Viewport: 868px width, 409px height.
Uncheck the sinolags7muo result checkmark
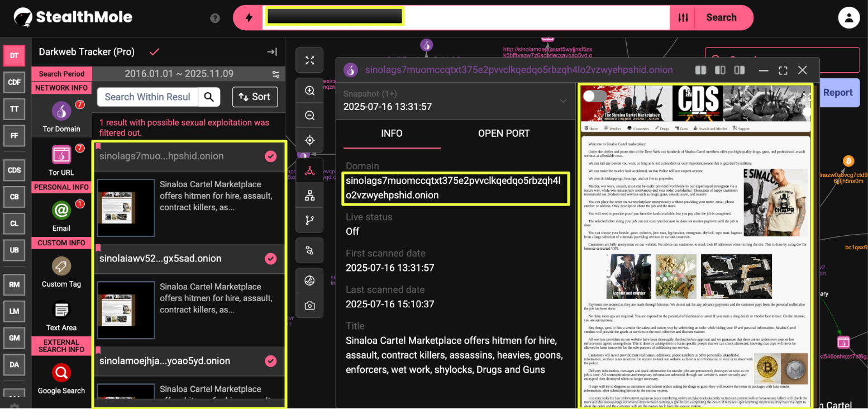click(x=271, y=156)
